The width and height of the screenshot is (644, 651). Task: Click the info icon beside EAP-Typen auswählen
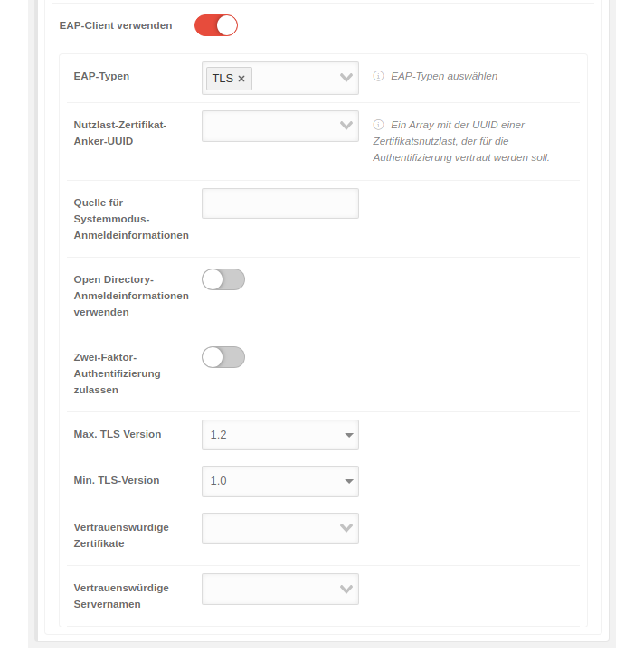(378, 76)
